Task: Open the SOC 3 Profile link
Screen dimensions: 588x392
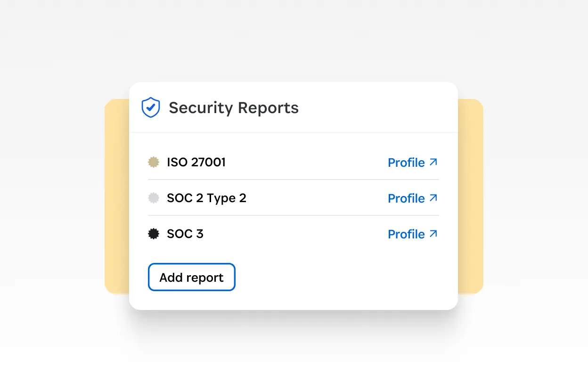Action: tap(407, 234)
